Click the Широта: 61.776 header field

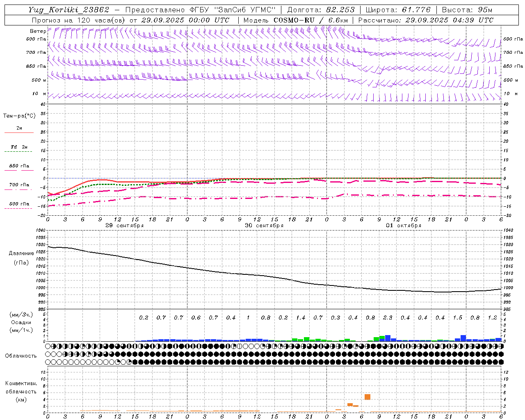[x=398, y=10]
